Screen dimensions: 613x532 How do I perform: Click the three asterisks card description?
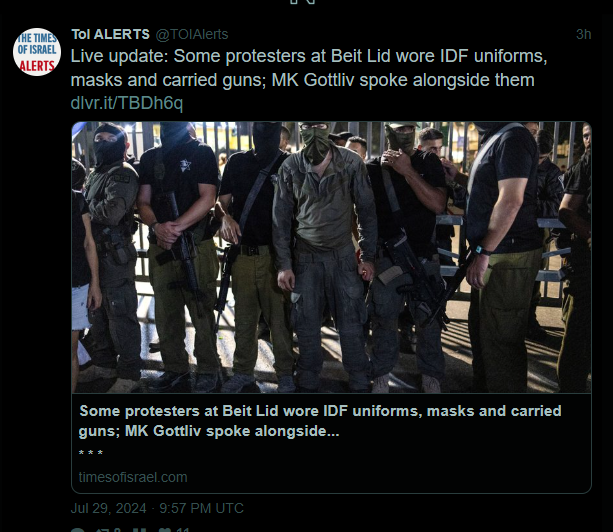(x=91, y=453)
